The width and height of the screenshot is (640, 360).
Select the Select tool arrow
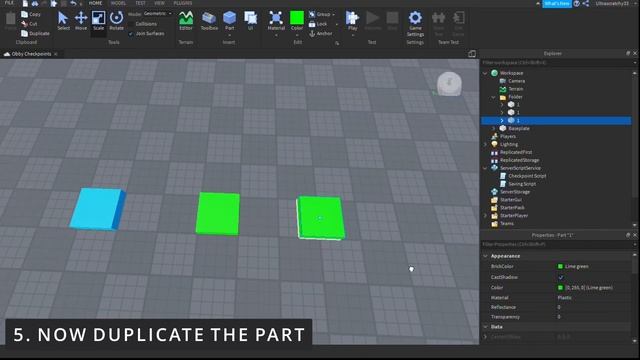click(63, 21)
